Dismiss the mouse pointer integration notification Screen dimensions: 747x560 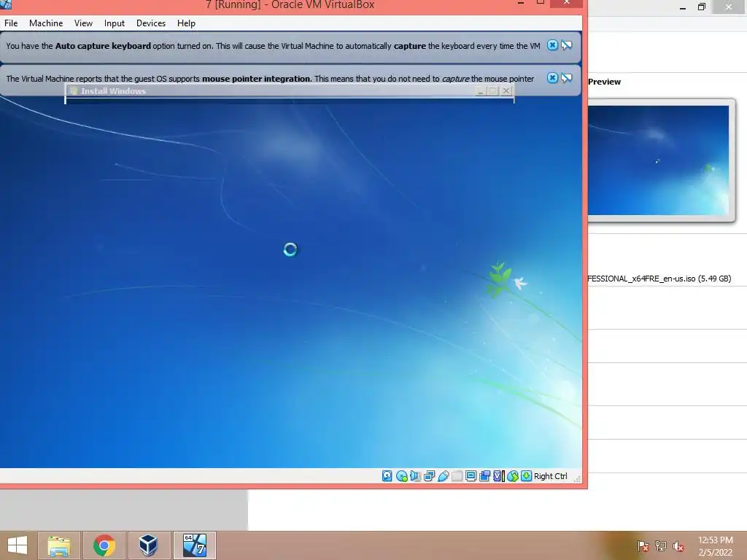pyautogui.click(x=552, y=78)
